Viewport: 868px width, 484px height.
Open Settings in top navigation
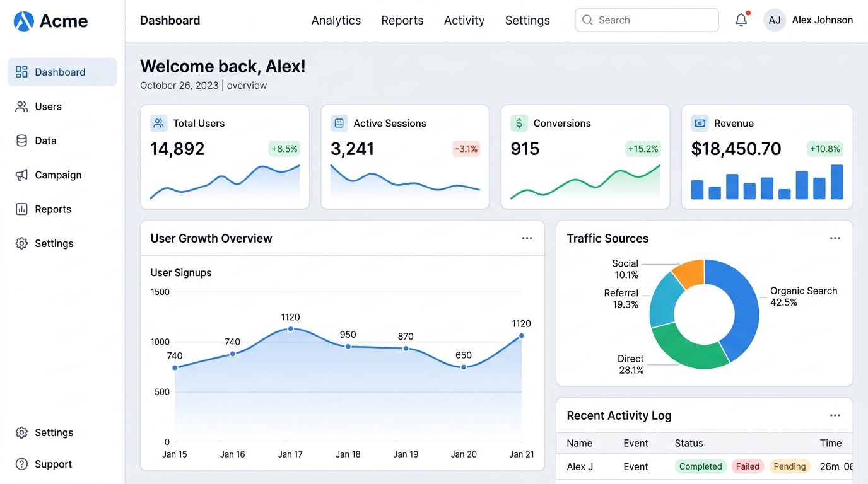pos(527,20)
